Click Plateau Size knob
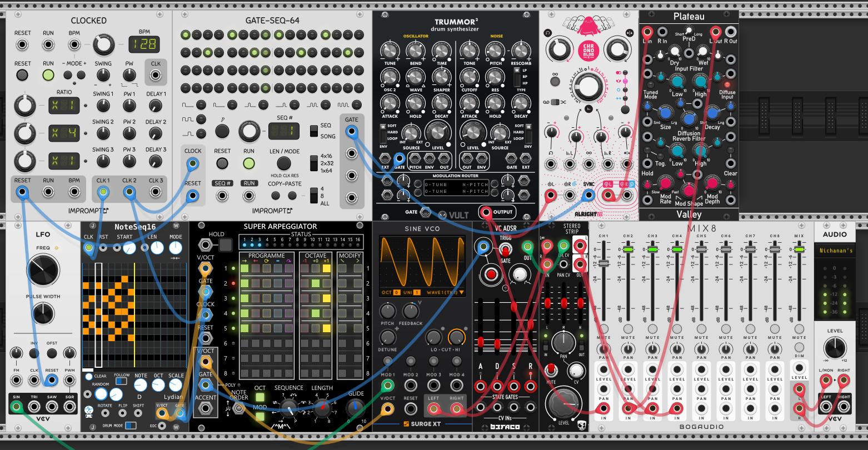 click(x=665, y=113)
